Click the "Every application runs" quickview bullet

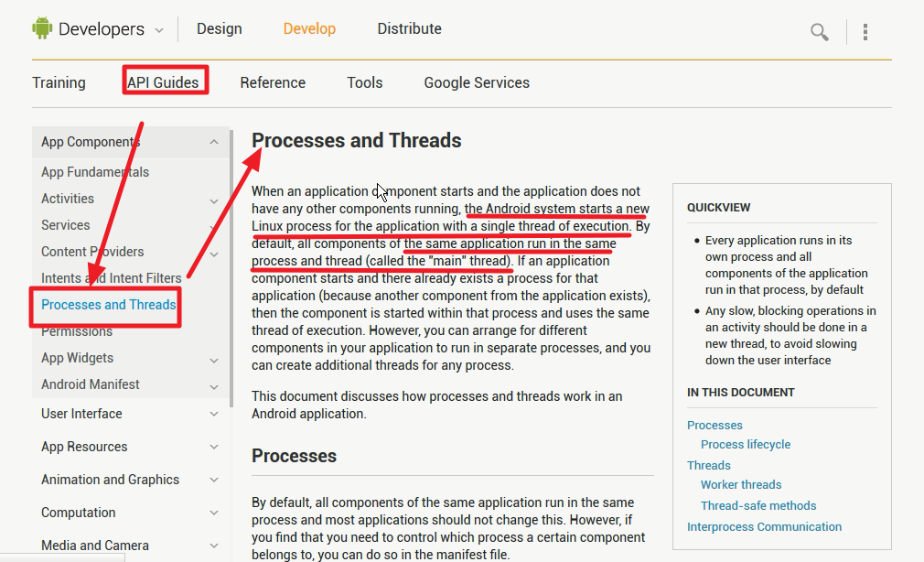coord(787,265)
